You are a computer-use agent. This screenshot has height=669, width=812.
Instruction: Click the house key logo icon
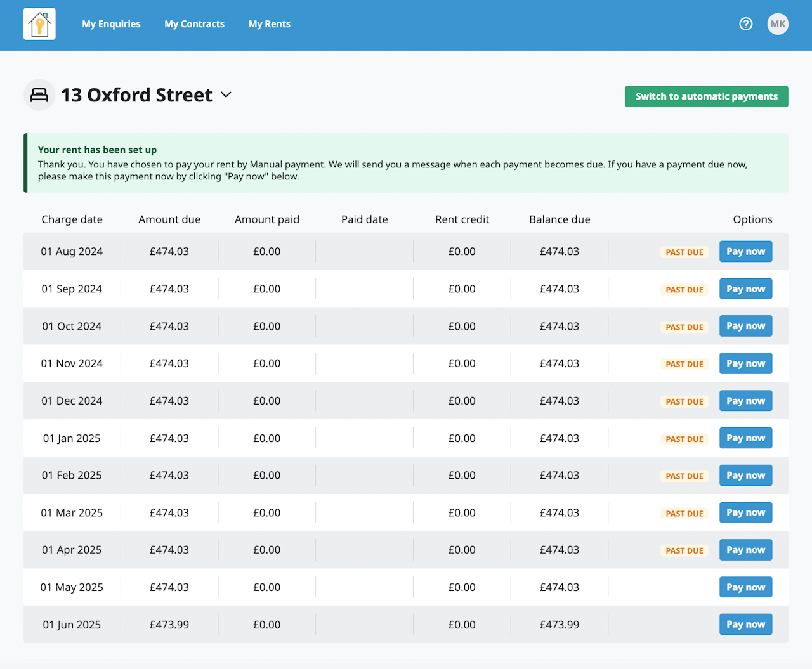39,24
